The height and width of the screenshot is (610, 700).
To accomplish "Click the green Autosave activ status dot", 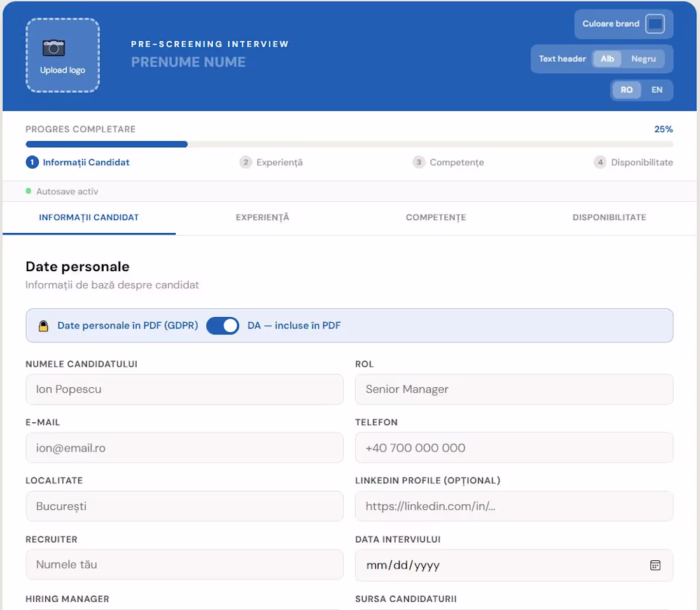I will click(x=29, y=191).
